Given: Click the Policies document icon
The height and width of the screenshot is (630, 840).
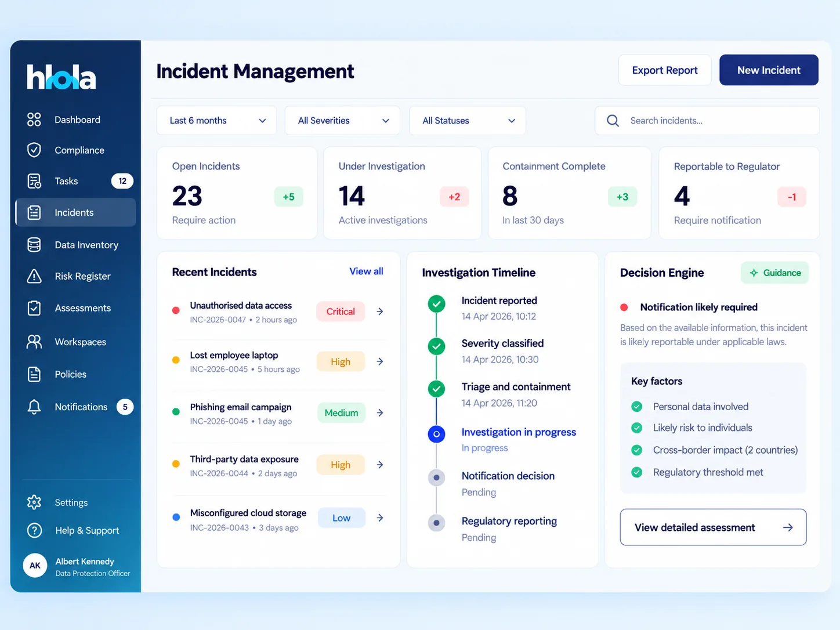Looking at the screenshot, I should pos(34,374).
